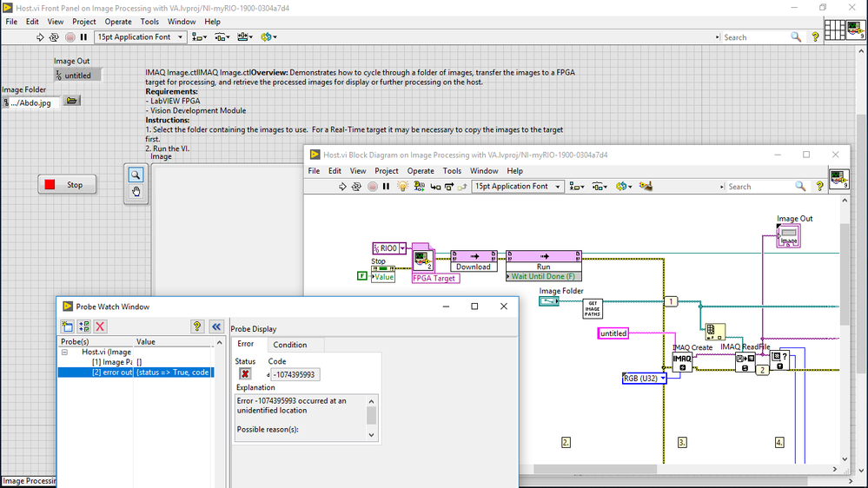Image resolution: width=868 pixels, height=488 pixels.
Task: Click Wait Until Done (F) input
Action: point(544,276)
